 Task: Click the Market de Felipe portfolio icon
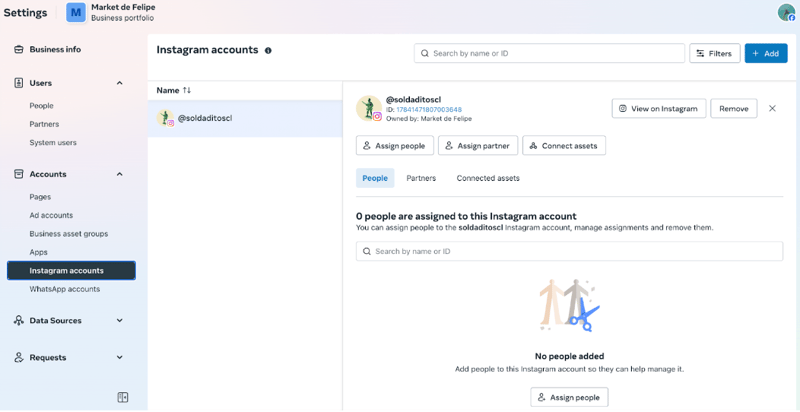click(x=76, y=12)
